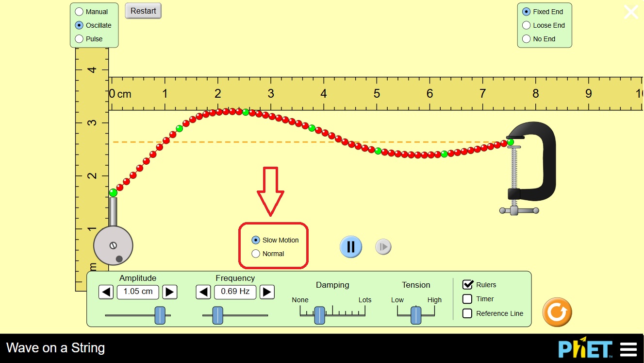
Task: Choose the No End option
Action: point(526,39)
